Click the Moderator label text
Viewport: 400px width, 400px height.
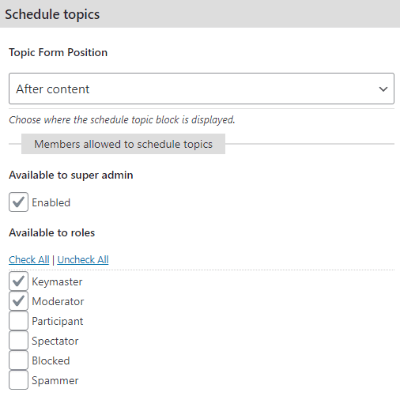(58, 301)
